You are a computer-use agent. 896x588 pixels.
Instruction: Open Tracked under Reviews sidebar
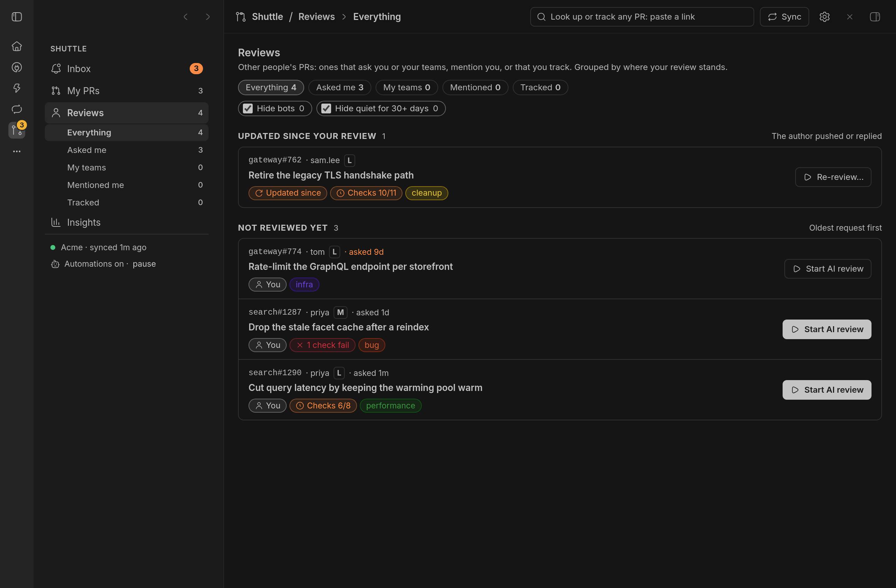coord(126,203)
